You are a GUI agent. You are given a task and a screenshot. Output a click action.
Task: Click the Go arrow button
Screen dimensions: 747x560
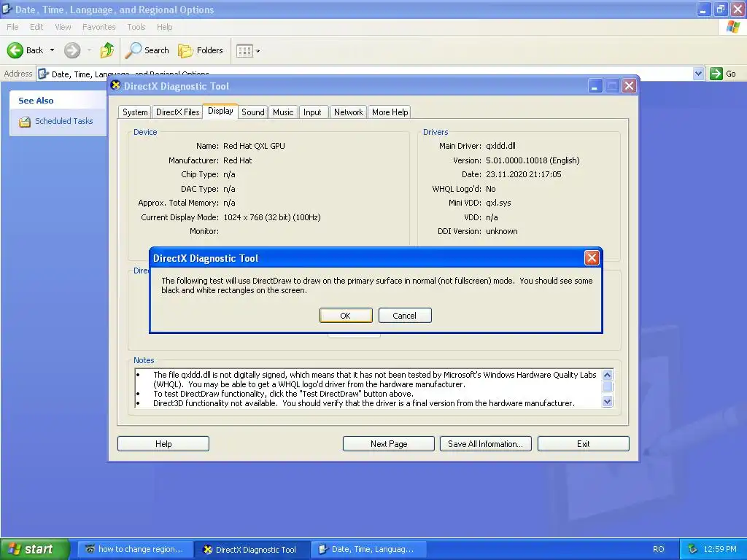point(716,74)
